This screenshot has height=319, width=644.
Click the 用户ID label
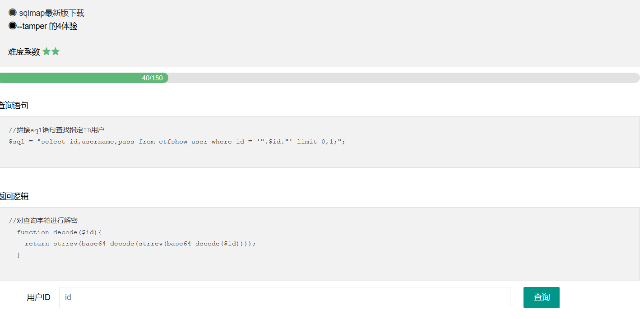pos(38,297)
